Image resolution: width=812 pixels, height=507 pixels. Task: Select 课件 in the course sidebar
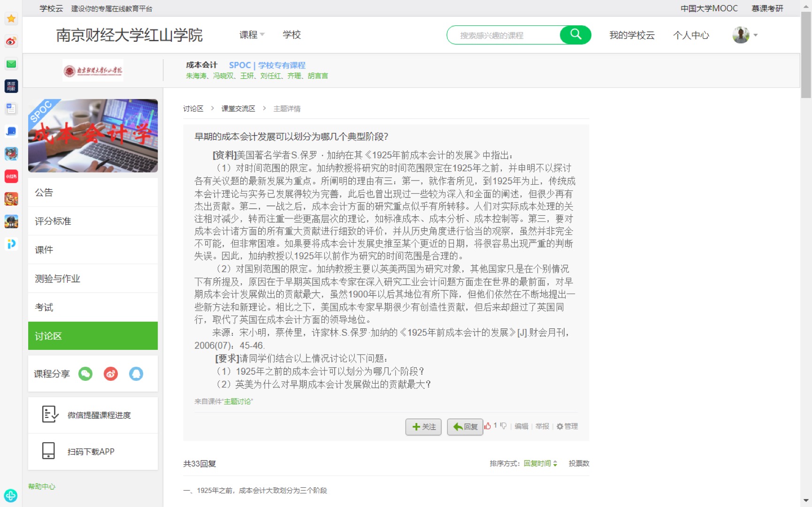coord(44,250)
